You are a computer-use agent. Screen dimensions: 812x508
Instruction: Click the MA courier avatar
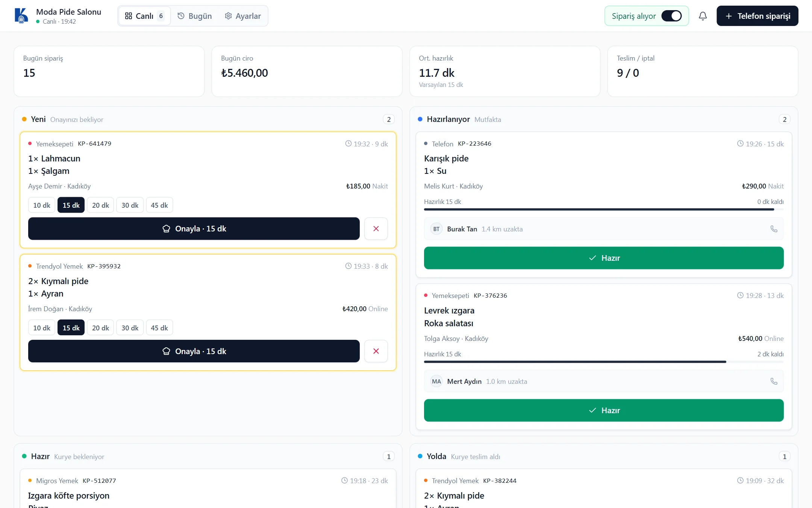[436, 381]
